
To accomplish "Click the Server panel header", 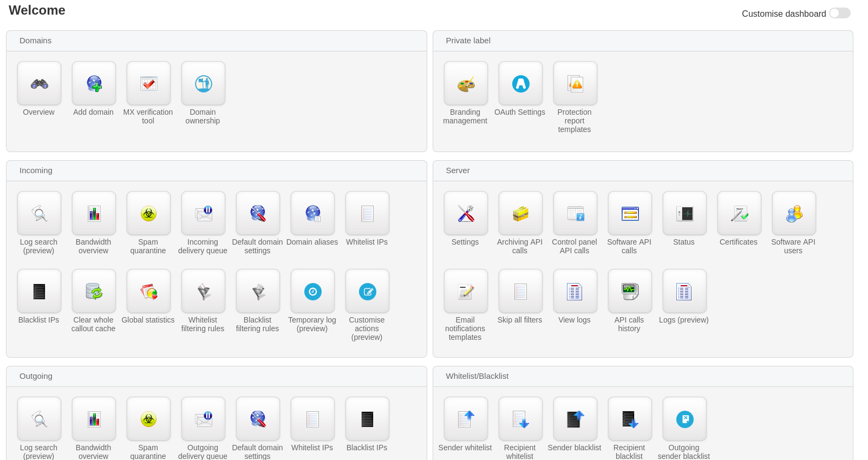I will [643, 170].
